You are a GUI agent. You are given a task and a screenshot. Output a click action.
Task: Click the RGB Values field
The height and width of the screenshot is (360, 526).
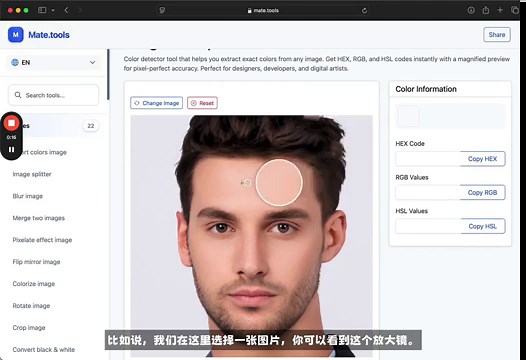coord(428,193)
